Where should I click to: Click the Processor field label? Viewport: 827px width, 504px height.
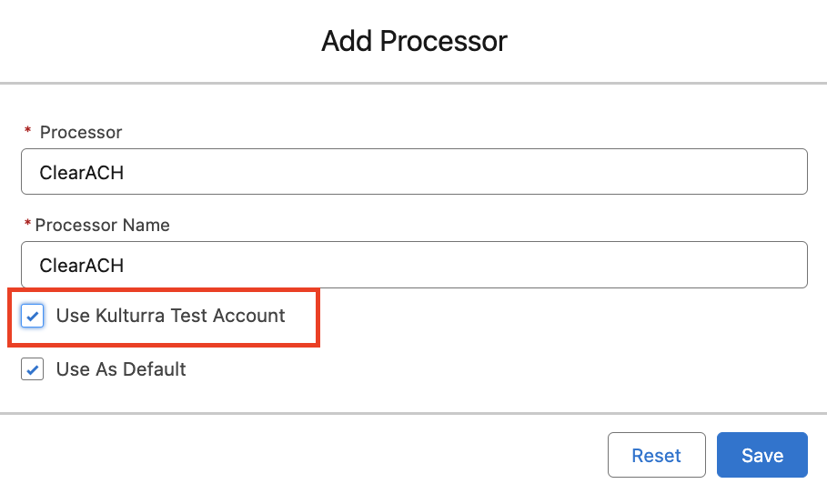[81, 132]
